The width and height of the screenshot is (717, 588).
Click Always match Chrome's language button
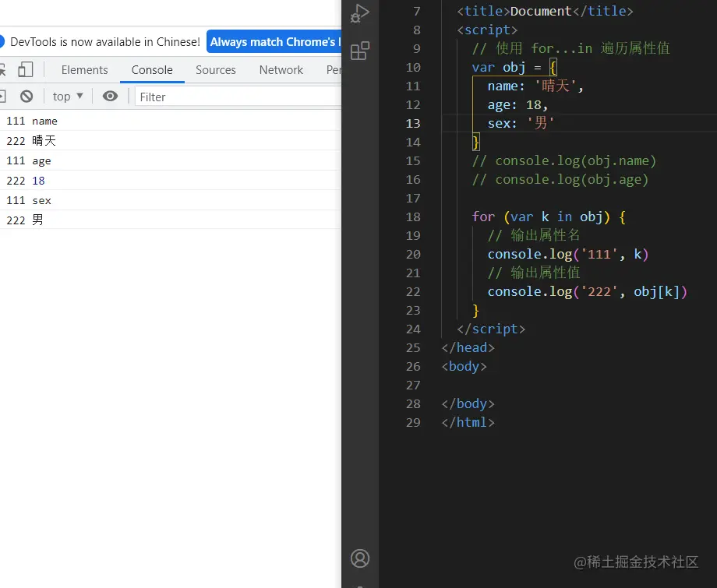click(274, 41)
